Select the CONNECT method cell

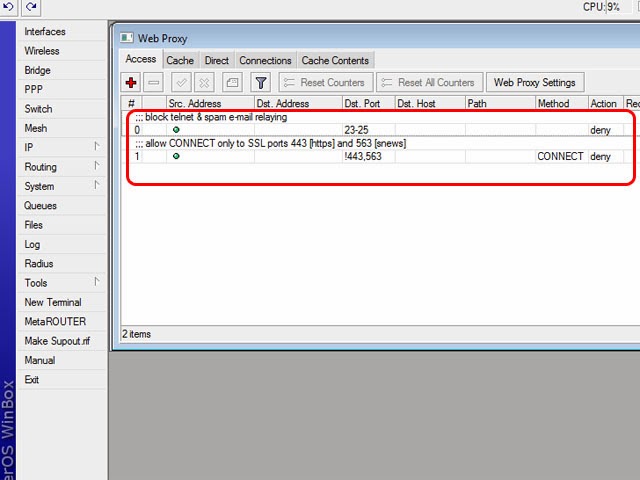[x=562, y=156]
